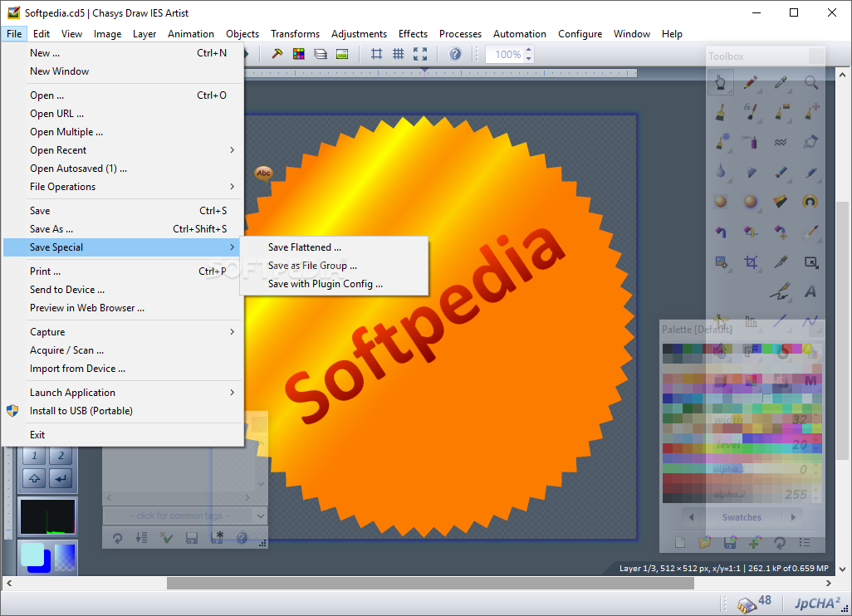Image resolution: width=852 pixels, height=616 pixels.
Task: Expand the File Operations submenu
Action: click(123, 186)
